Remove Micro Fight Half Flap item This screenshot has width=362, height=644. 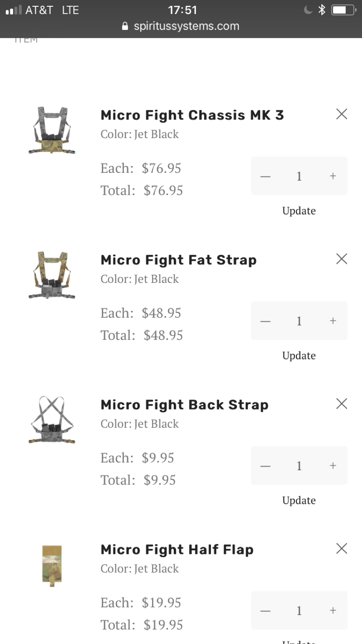[342, 549]
